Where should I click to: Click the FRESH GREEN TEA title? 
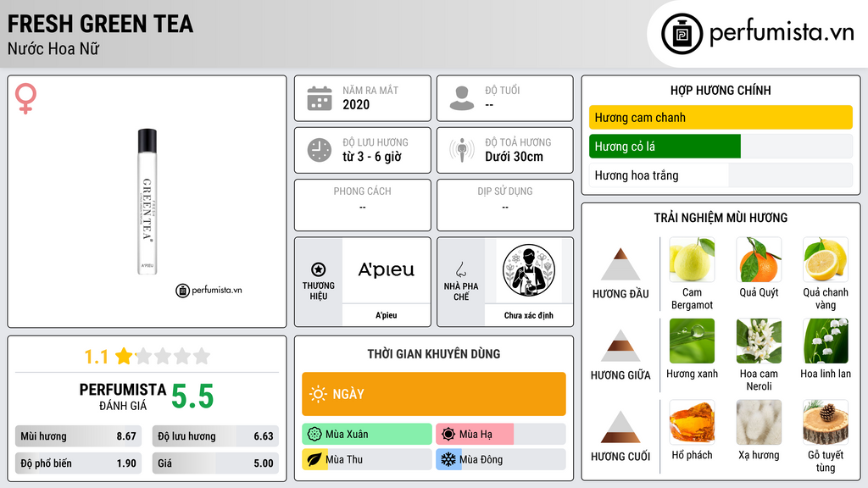click(x=100, y=24)
